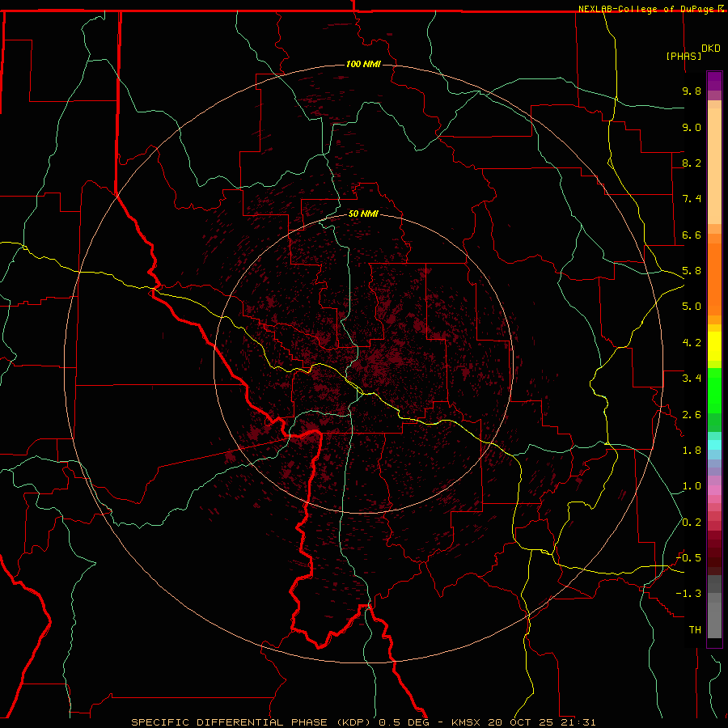Click the 1.0 scale value
This screenshot has width=728, height=728.
(692, 486)
